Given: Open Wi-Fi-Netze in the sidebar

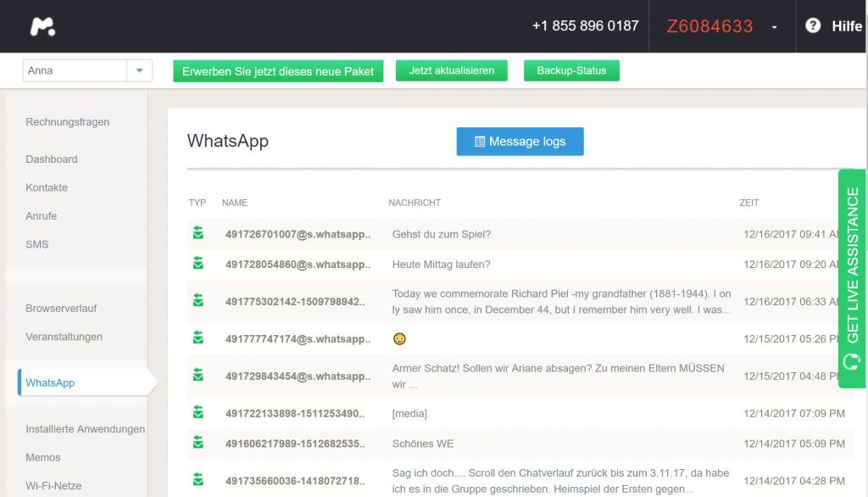Looking at the screenshot, I should (x=53, y=485).
